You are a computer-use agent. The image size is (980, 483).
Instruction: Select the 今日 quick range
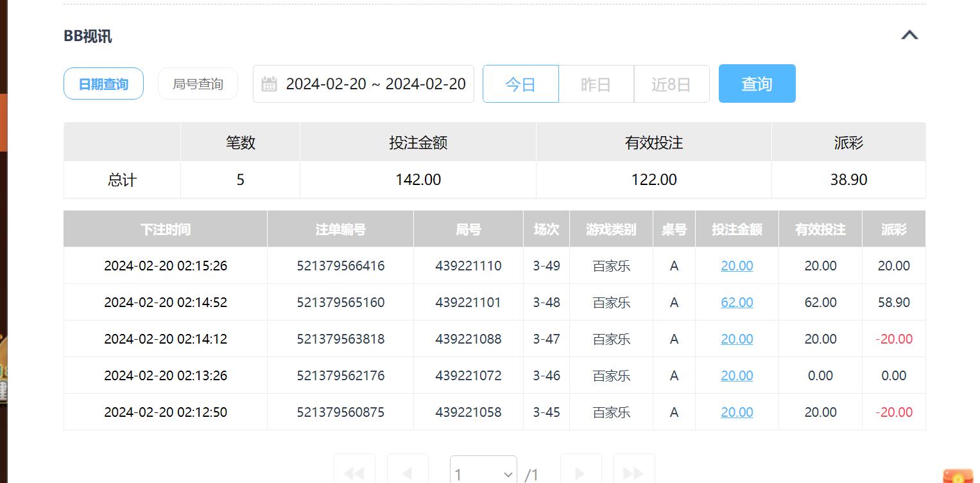tap(520, 83)
